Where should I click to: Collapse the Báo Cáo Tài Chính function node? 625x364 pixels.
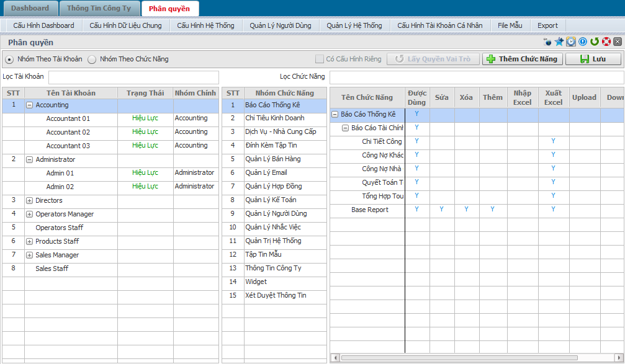[x=346, y=128]
